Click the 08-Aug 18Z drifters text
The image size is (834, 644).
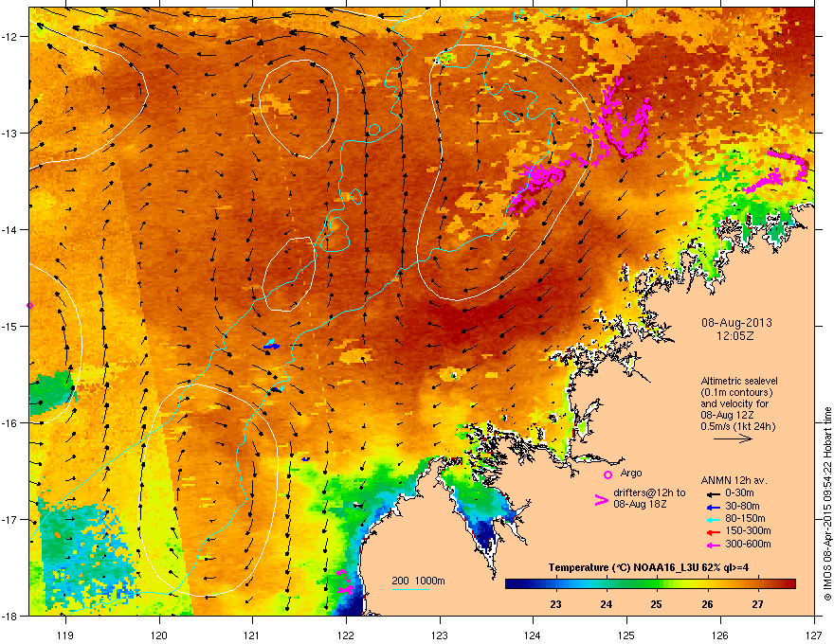[x=640, y=504]
